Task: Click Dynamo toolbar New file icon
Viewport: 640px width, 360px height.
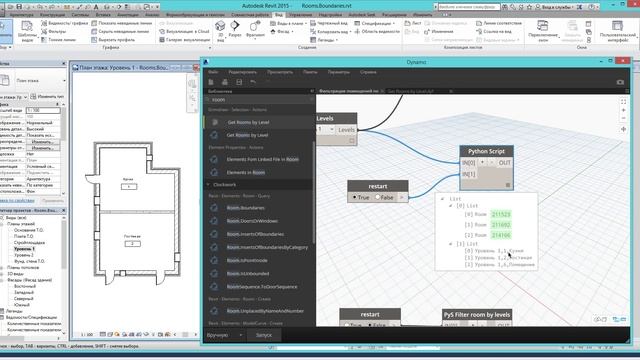Action: click(211, 82)
